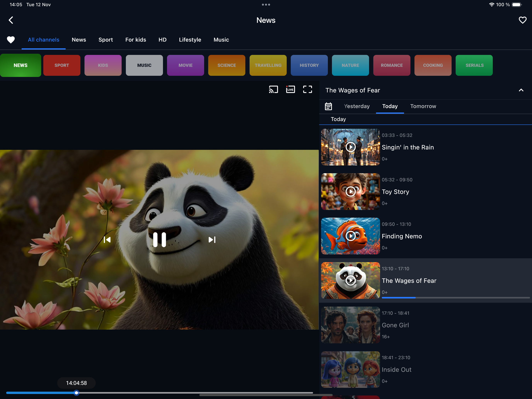This screenshot has height=399, width=532.
Task: Open the three-dot multitasking menu
Action: [x=266, y=5]
